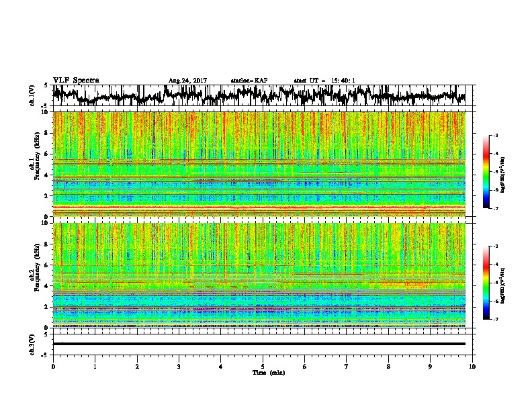Click the ch.2 colorbar log(PSD) units label
This screenshot has height=411, width=532.
pos(502,285)
